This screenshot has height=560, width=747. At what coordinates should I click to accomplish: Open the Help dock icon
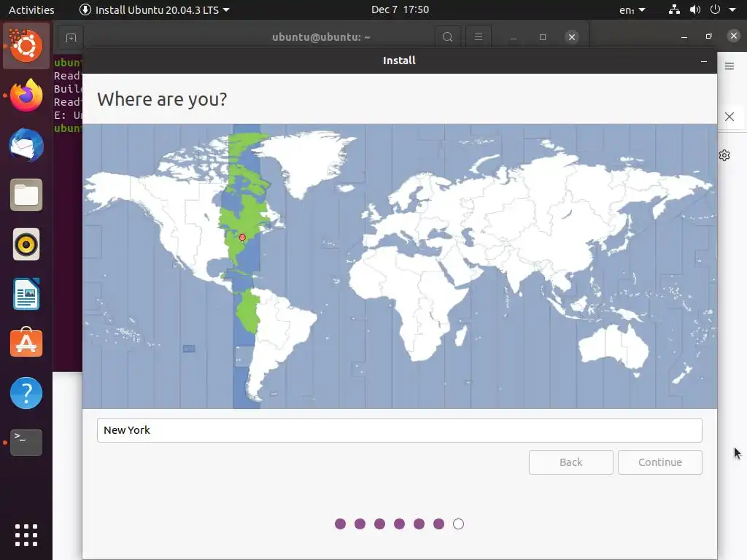click(26, 393)
